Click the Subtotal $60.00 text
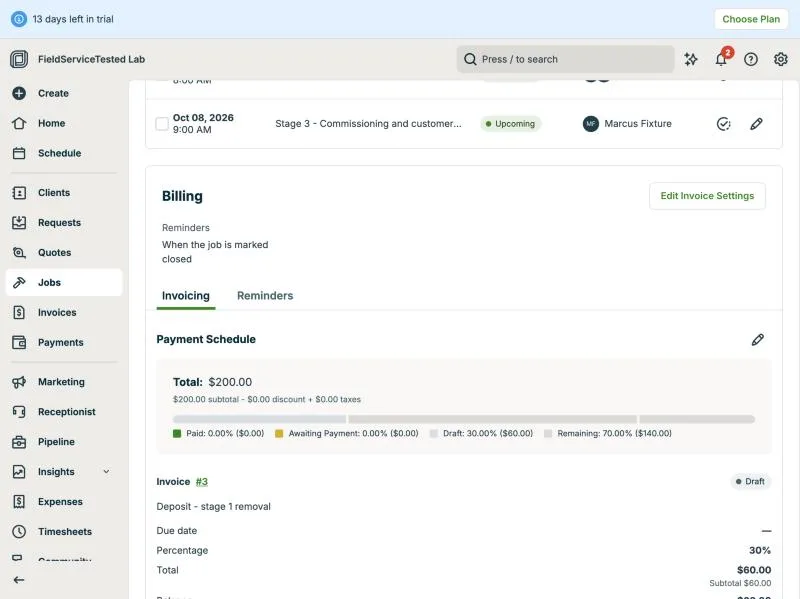The width and height of the screenshot is (800, 599). click(740, 583)
